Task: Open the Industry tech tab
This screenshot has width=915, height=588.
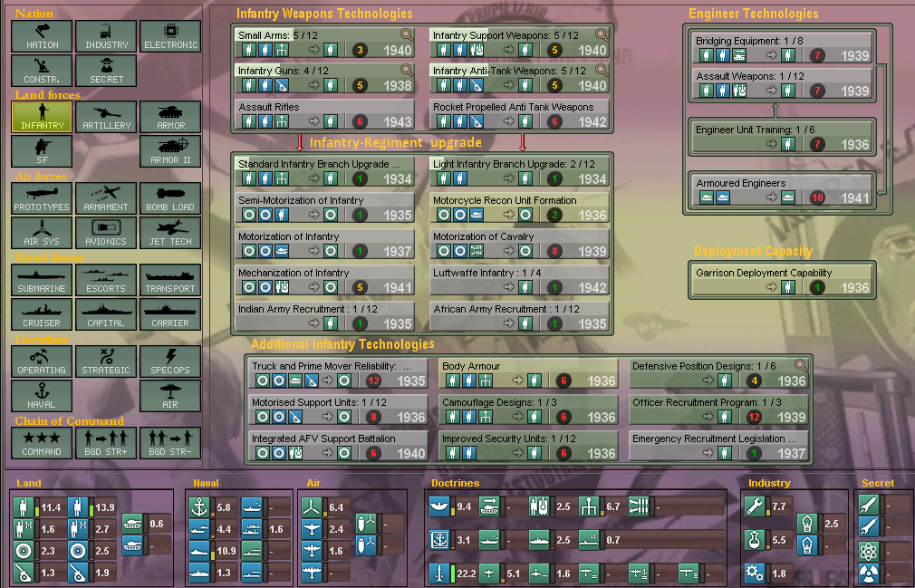Action: (x=106, y=36)
